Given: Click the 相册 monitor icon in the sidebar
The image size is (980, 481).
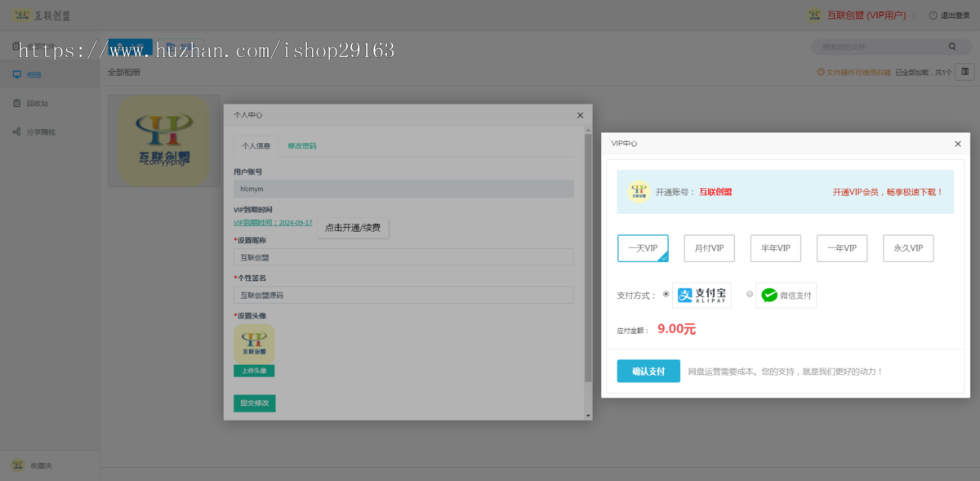Looking at the screenshot, I should (16, 74).
